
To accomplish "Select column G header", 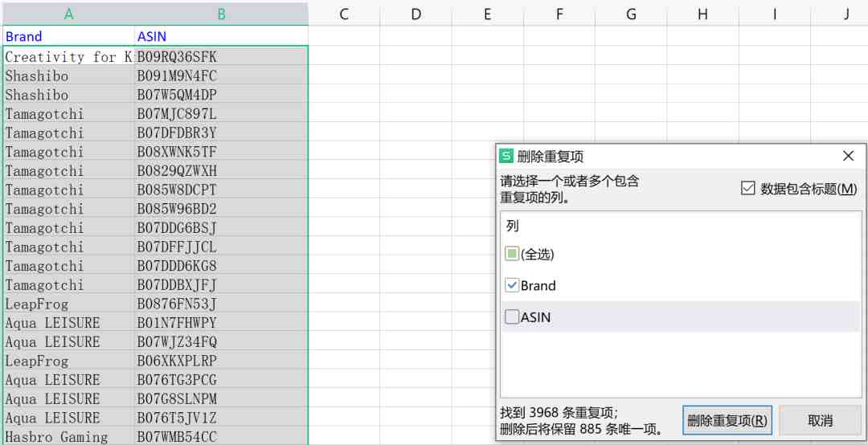I will coord(631,14).
